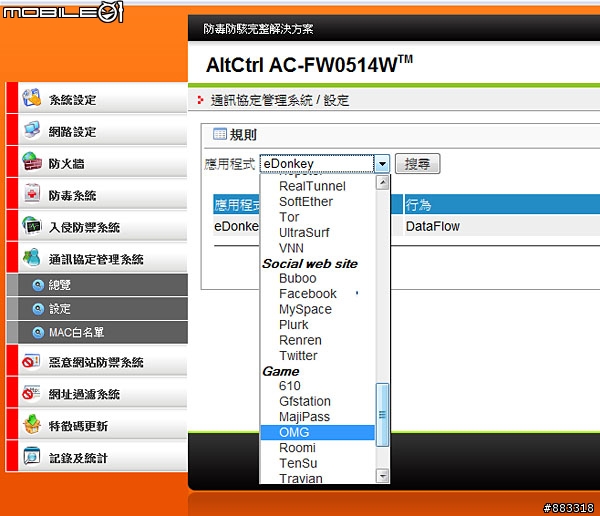Select Buboo under Social web site
Image resolution: width=600 pixels, height=516 pixels.
(317, 278)
